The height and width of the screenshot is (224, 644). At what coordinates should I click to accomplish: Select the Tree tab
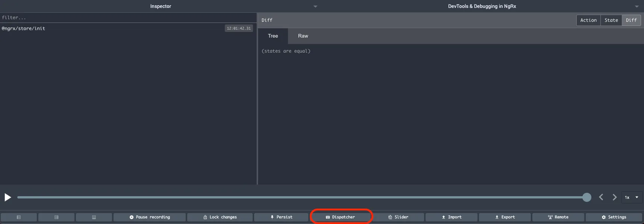pos(273,36)
